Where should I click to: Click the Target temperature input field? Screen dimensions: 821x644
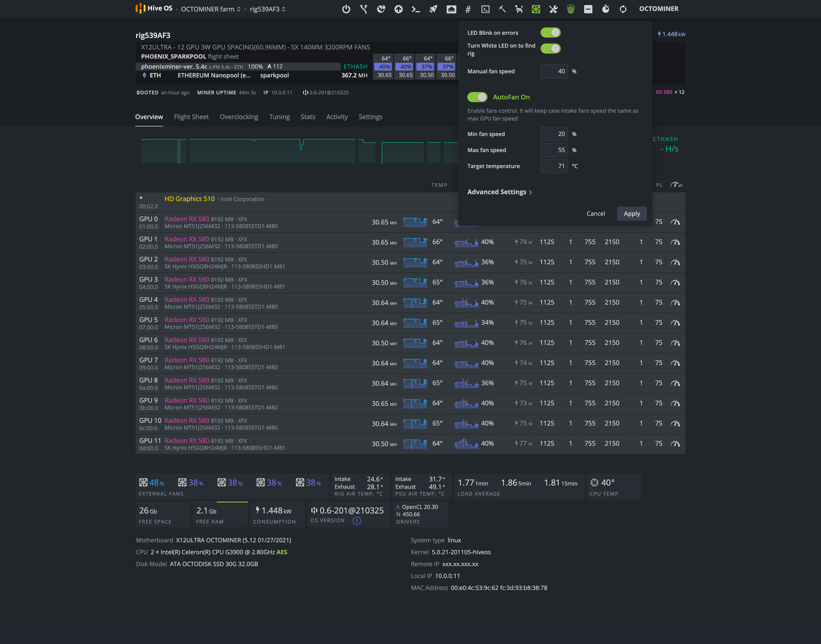[x=554, y=166]
